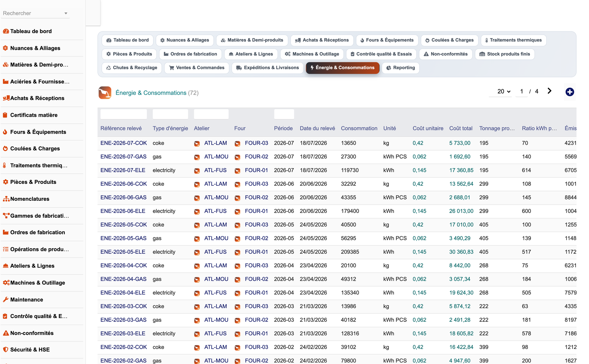Click the Énergie & Consommations module logo icon
This screenshot has width=589, height=364.
pos(105,93)
